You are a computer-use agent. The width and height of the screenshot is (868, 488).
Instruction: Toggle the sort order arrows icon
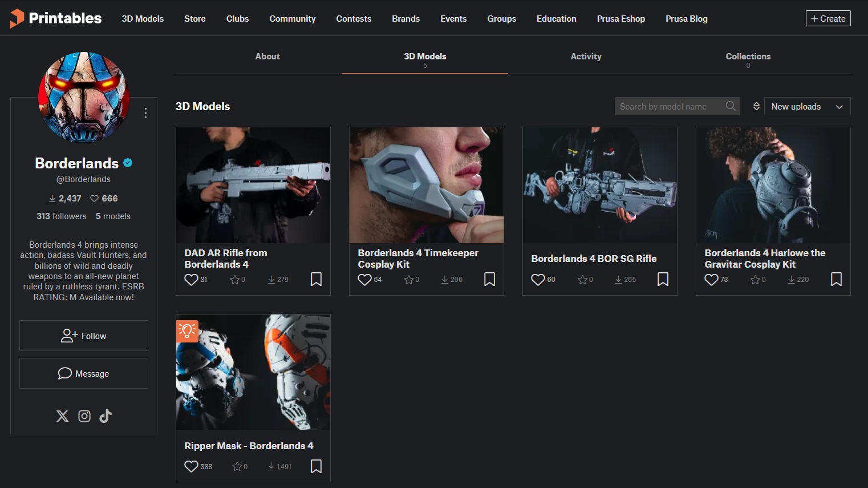[x=756, y=106]
